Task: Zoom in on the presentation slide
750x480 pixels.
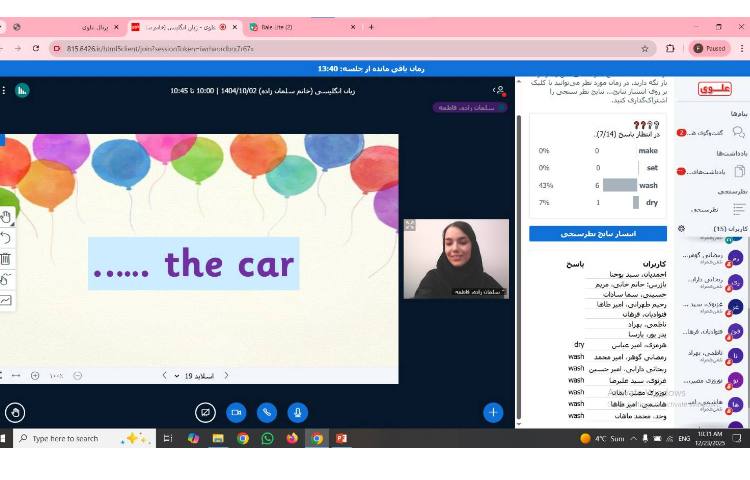Action: click(x=35, y=376)
